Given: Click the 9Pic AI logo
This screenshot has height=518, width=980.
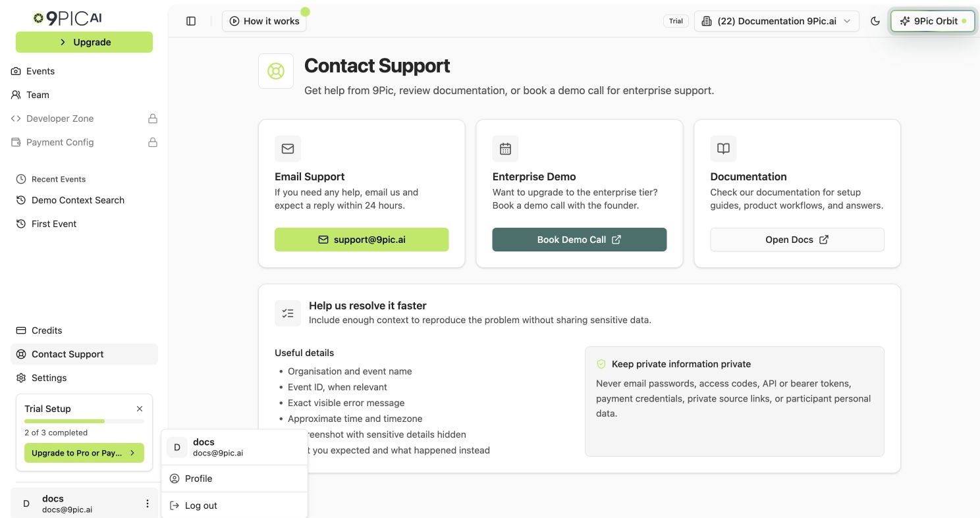Looking at the screenshot, I should [x=68, y=18].
